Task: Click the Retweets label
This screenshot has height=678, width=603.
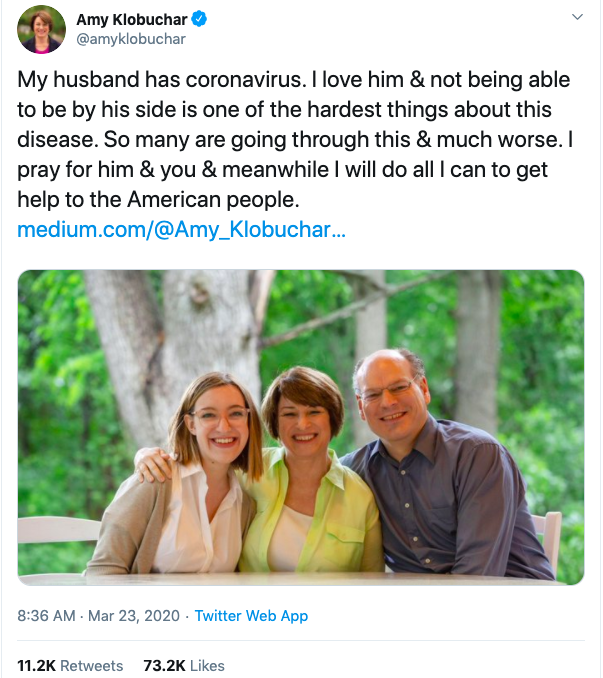Action: (93, 665)
